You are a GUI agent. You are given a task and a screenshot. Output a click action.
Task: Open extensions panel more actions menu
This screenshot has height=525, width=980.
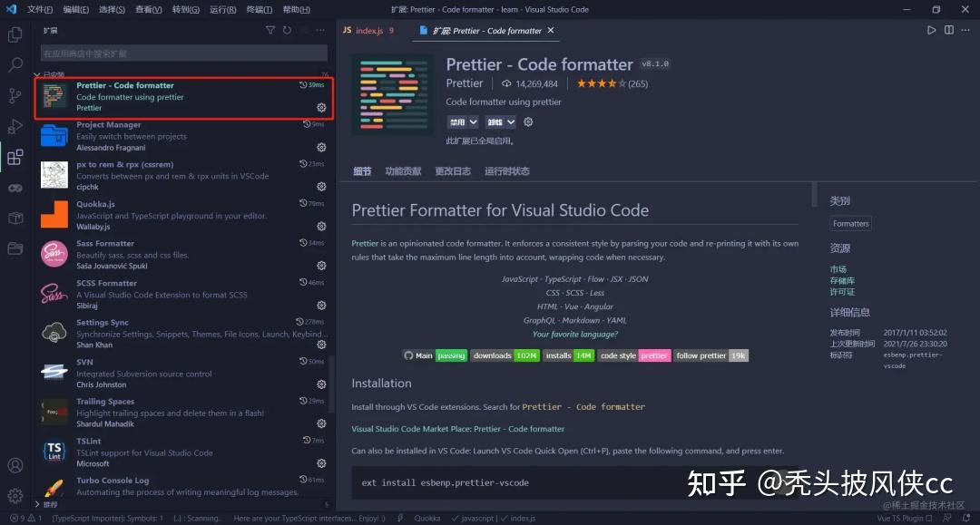point(320,30)
